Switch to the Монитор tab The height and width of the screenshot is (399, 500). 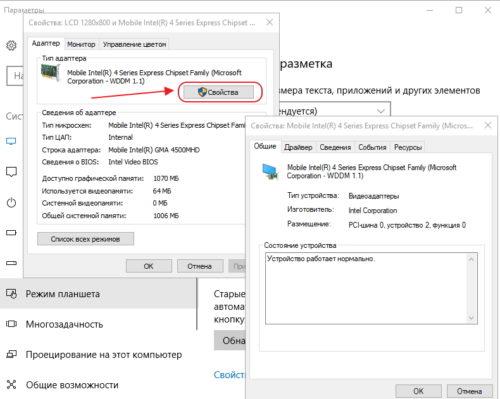coord(81,44)
